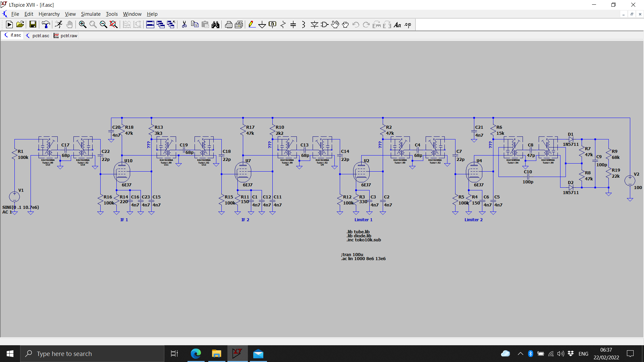Place a Capacitor from the toolbar
The height and width of the screenshot is (362, 644).
pos(293,24)
